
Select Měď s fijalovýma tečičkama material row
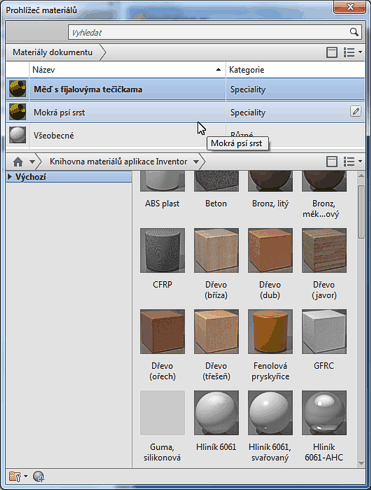(x=186, y=89)
